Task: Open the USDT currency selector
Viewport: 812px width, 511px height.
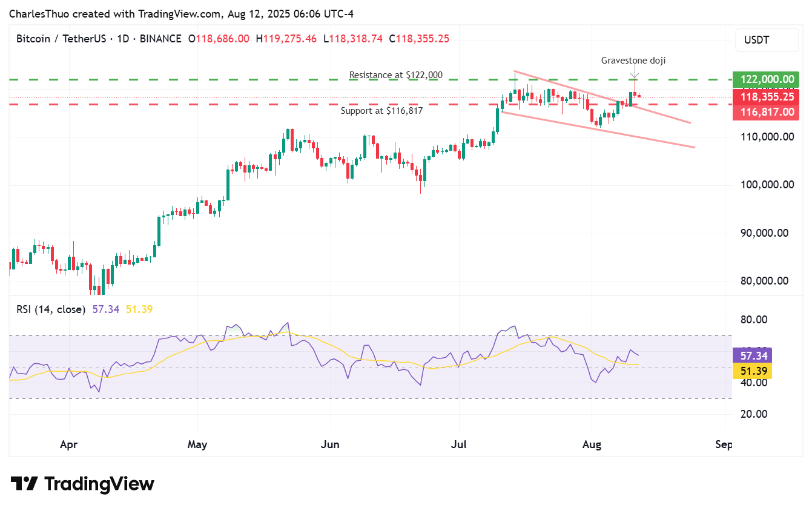Action: pos(767,39)
